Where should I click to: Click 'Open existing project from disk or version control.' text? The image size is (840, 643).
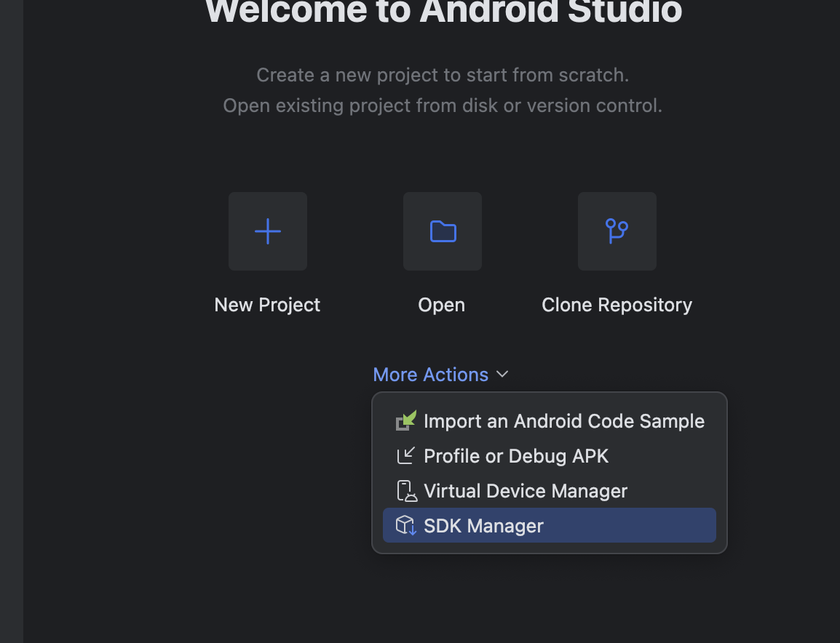point(443,105)
